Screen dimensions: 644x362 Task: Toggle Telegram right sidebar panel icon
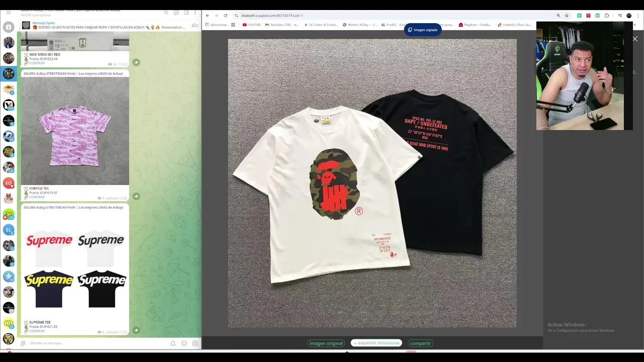tap(186, 12)
